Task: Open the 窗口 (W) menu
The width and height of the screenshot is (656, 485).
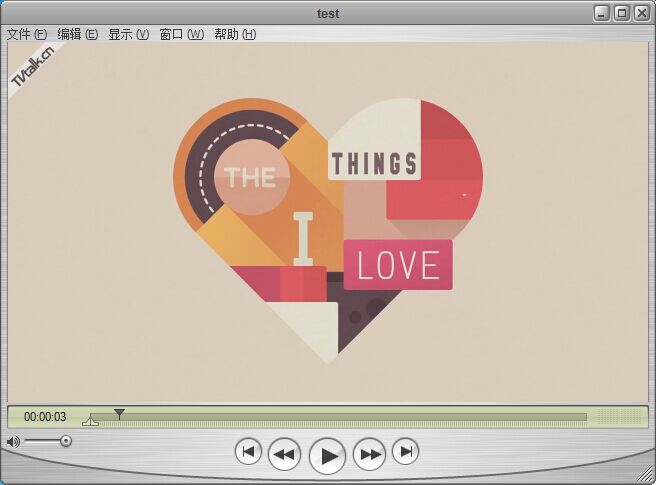Action: click(x=182, y=34)
